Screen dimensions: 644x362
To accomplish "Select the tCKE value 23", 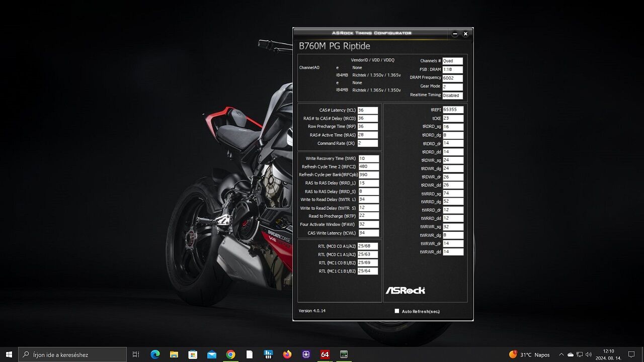I will 453,119.
